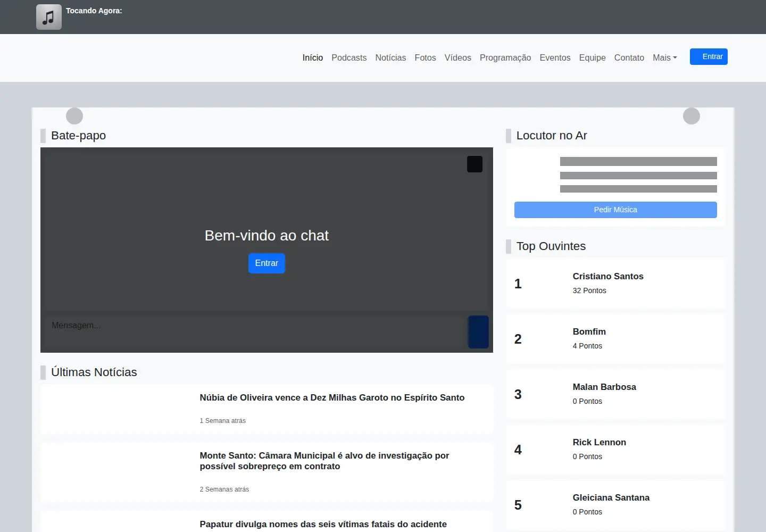Select listener Bomfim

(x=589, y=331)
